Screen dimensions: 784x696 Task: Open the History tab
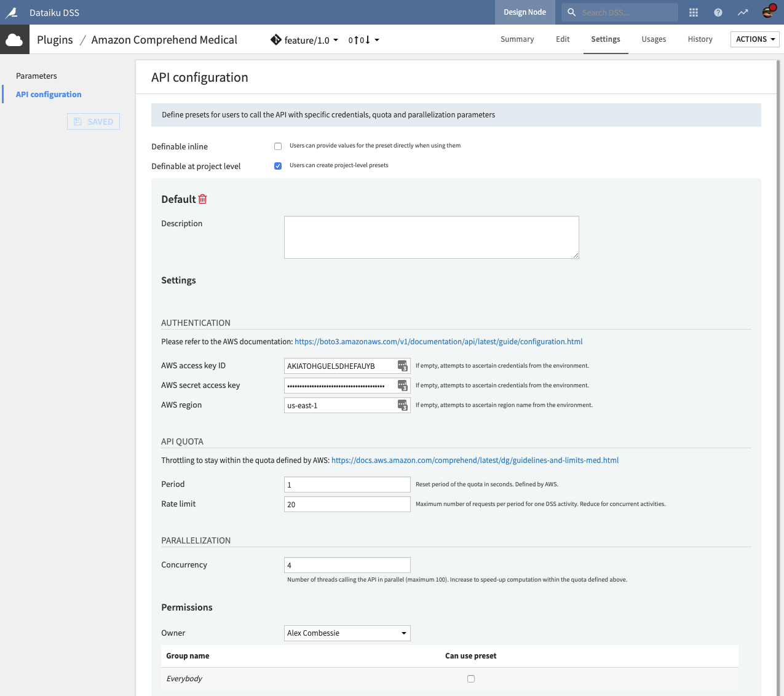pos(700,39)
